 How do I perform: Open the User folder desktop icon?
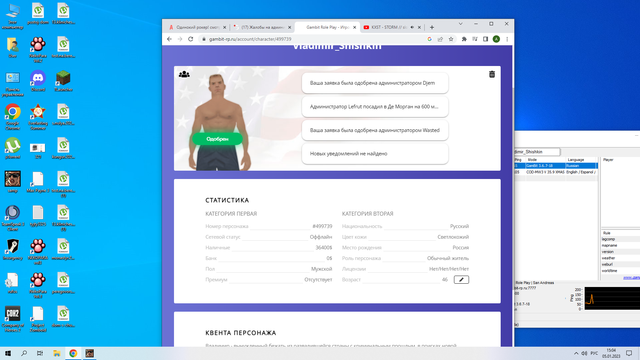[x=13, y=47]
